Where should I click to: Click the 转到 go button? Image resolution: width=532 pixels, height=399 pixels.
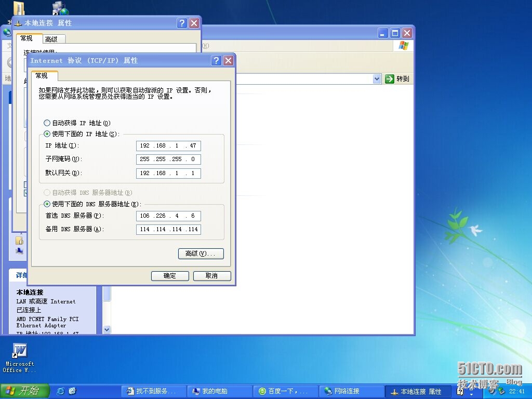[x=397, y=79]
